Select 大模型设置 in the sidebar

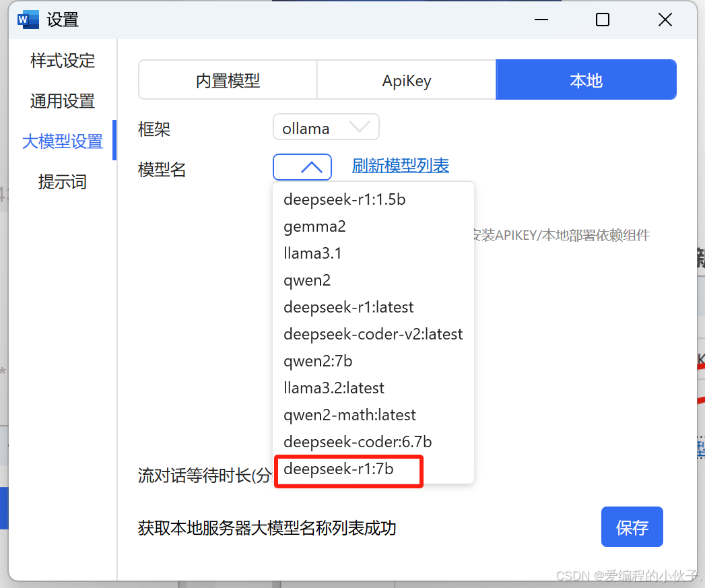[x=63, y=141]
